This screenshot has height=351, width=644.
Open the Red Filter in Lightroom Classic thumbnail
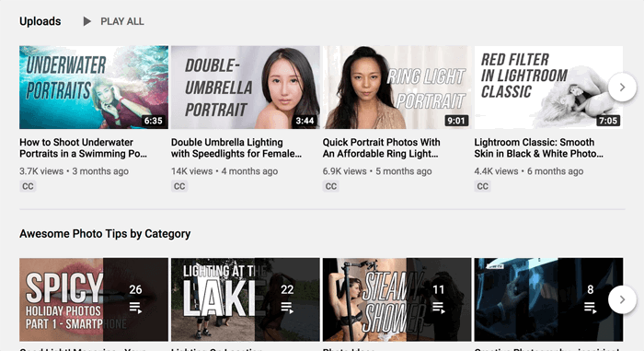click(x=548, y=88)
